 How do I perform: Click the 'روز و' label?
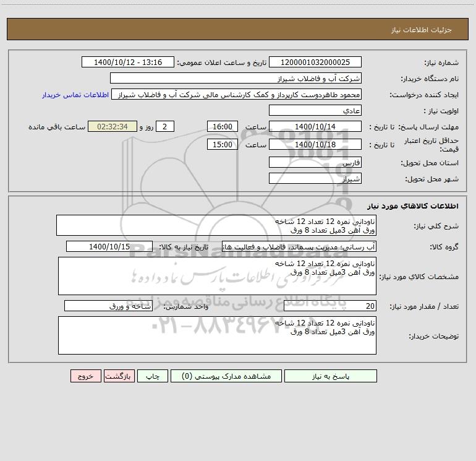tap(147, 127)
